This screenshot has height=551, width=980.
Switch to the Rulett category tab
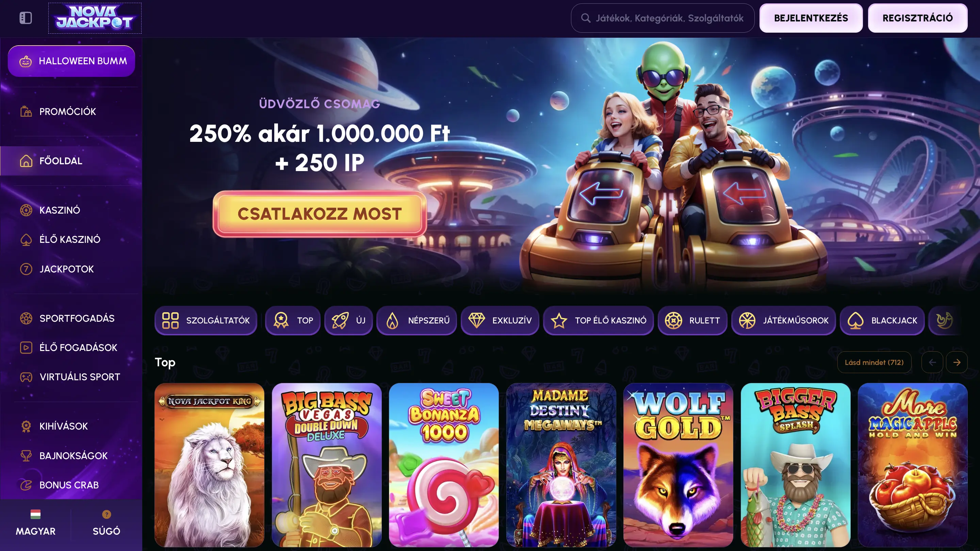[692, 320]
